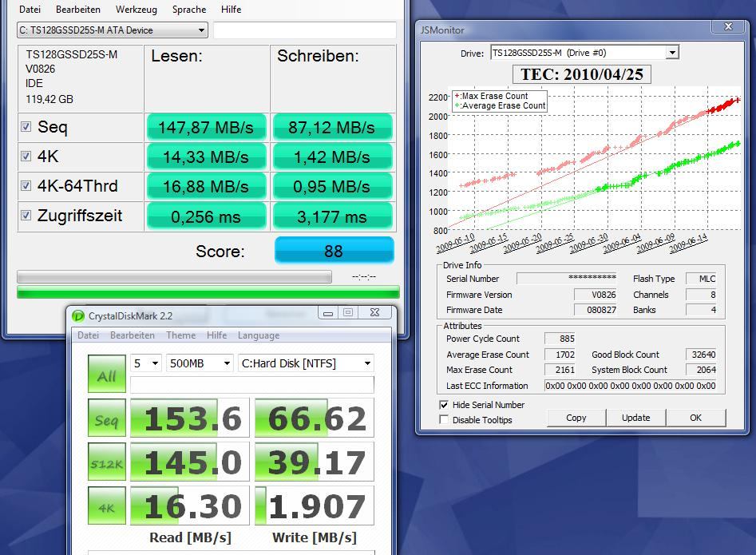Click the disabled maximize button in CrystalDiskMark
This screenshot has height=555, width=756.
tap(347, 312)
